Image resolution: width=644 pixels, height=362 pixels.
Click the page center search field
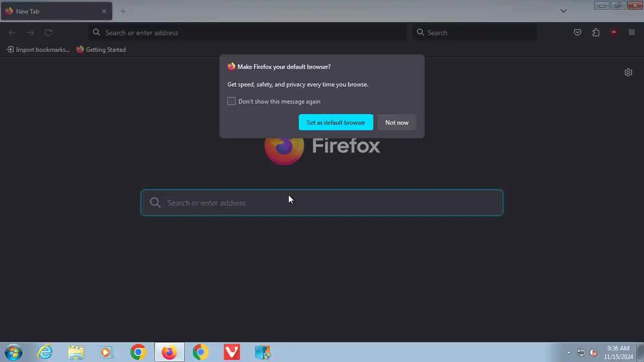[x=322, y=203]
